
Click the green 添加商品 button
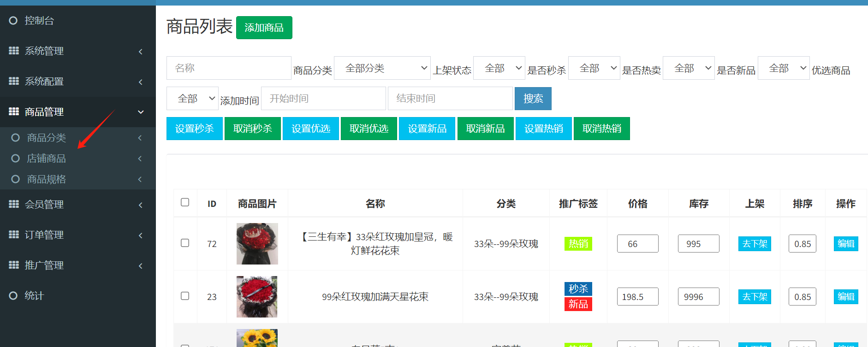point(264,28)
